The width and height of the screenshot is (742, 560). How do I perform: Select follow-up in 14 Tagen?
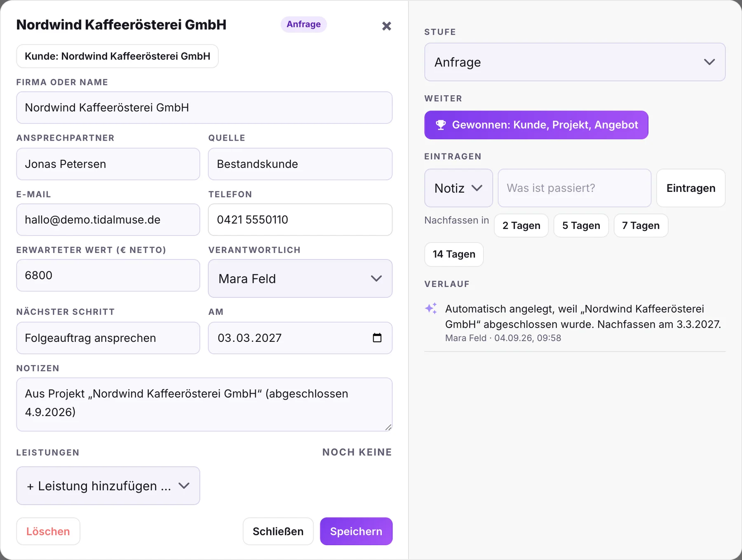point(454,254)
